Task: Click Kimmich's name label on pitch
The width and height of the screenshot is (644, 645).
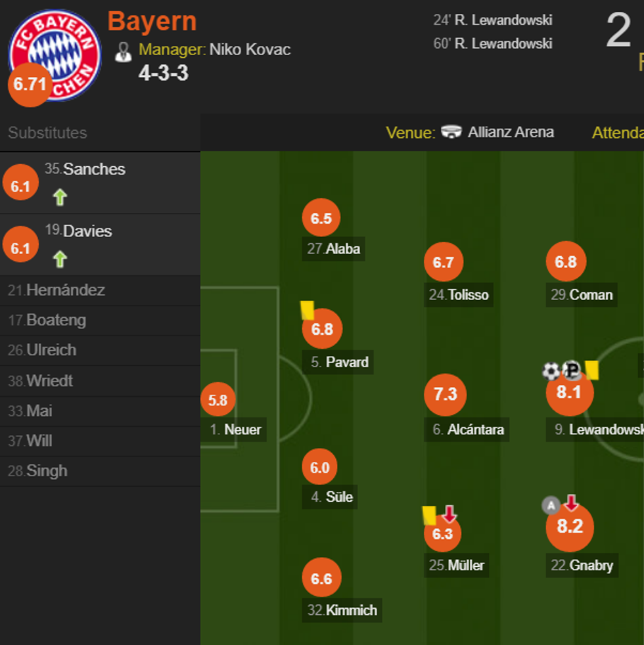Action: click(x=351, y=610)
